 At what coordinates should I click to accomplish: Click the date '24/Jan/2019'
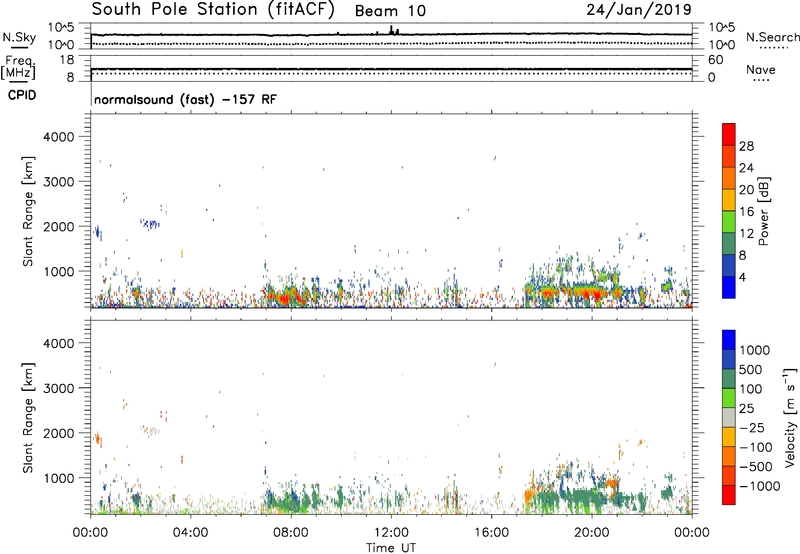pyautogui.click(x=639, y=9)
